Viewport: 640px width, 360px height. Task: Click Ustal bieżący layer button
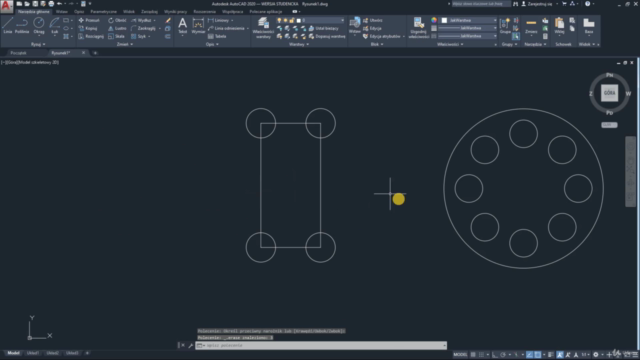pos(323,28)
